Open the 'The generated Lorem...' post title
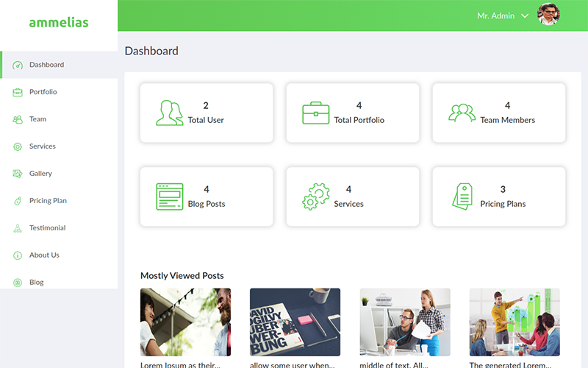The height and width of the screenshot is (368, 588). 510,364
